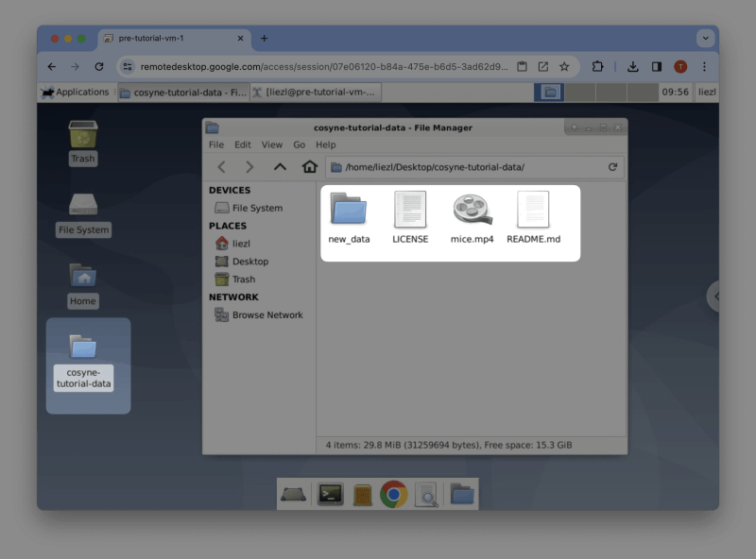Image resolution: width=756 pixels, height=559 pixels.
Task: Click the liezl user panel button
Action: (706, 92)
